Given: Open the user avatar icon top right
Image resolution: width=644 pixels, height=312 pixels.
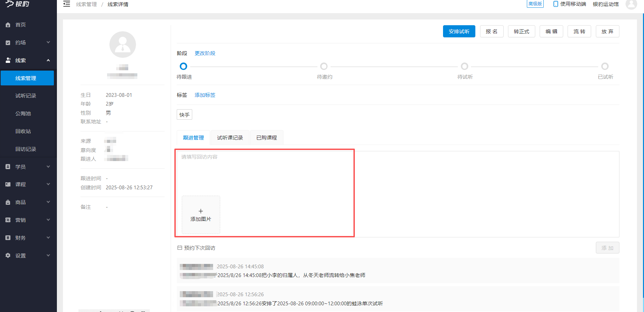Looking at the screenshot, I should (x=631, y=5).
